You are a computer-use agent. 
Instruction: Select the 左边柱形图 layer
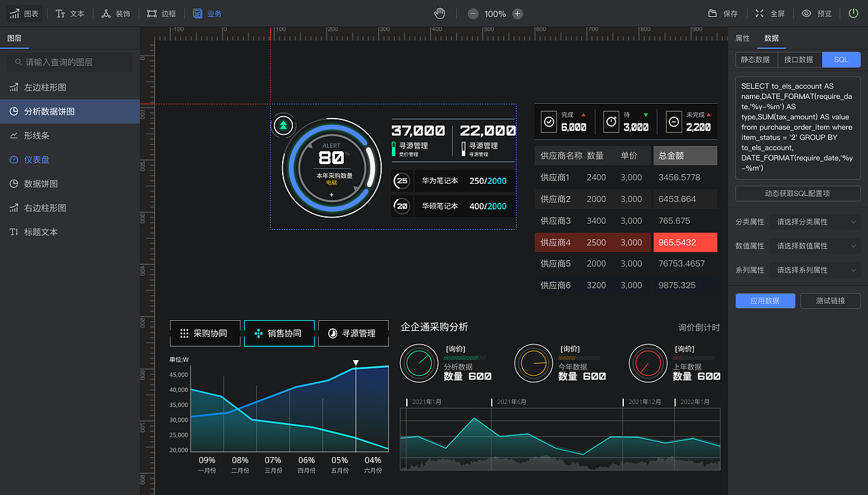click(70, 87)
